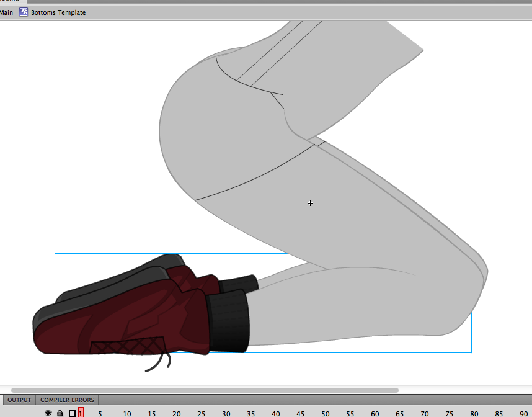This screenshot has height=417, width=532.
Task: Click the Bottoms Template breadcrumb label
Action: pos(58,12)
